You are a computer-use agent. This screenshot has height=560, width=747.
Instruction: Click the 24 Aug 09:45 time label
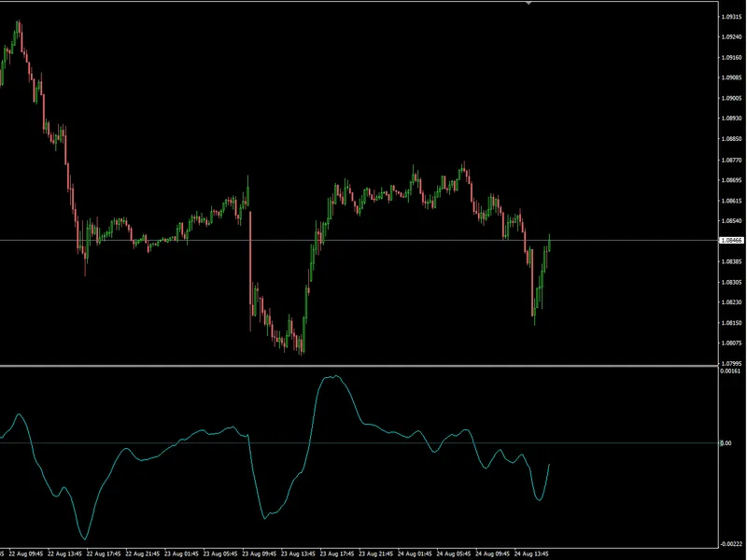coord(493,554)
